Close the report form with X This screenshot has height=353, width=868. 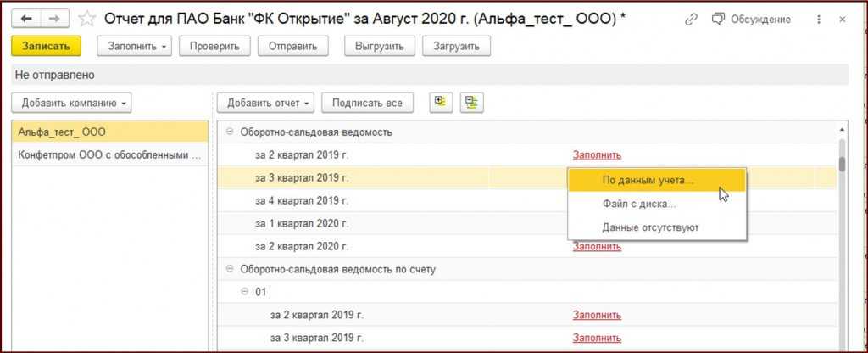[x=843, y=20]
